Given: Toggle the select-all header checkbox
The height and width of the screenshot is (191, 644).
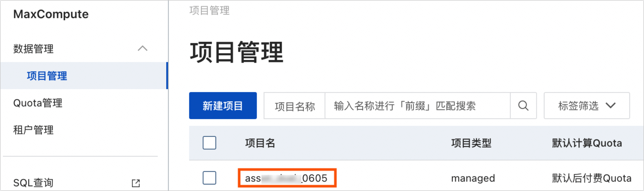Looking at the screenshot, I should point(209,143).
